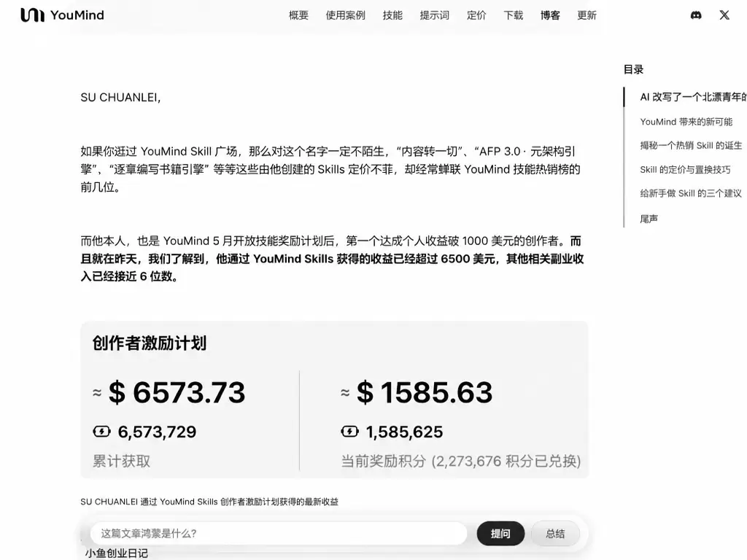Click the 总结 summarize button
Viewport: 747px width, 560px height.
click(x=555, y=533)
